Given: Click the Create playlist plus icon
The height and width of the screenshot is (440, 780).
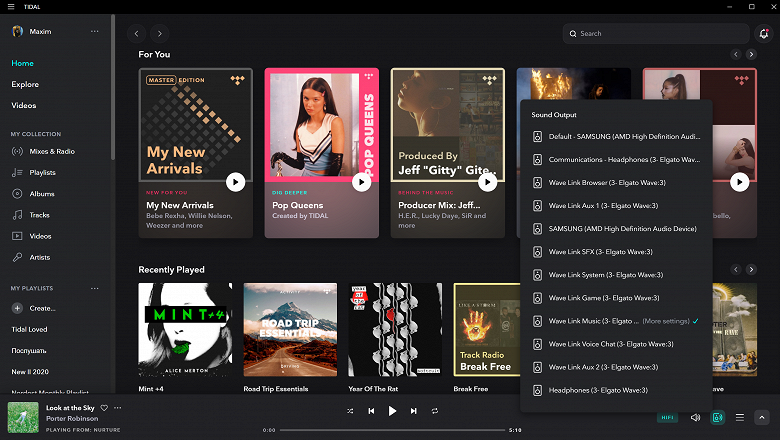Looking at the screenshot, I should (x=17, y=308).
